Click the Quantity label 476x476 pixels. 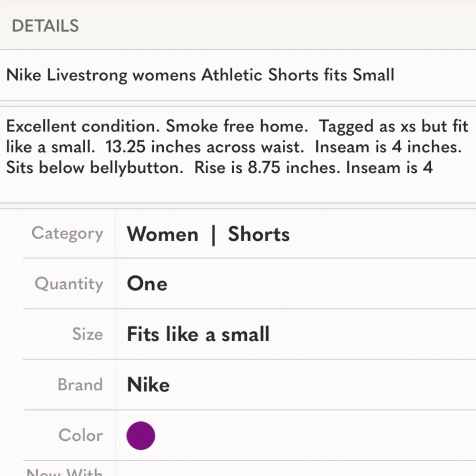click(69, 283)
